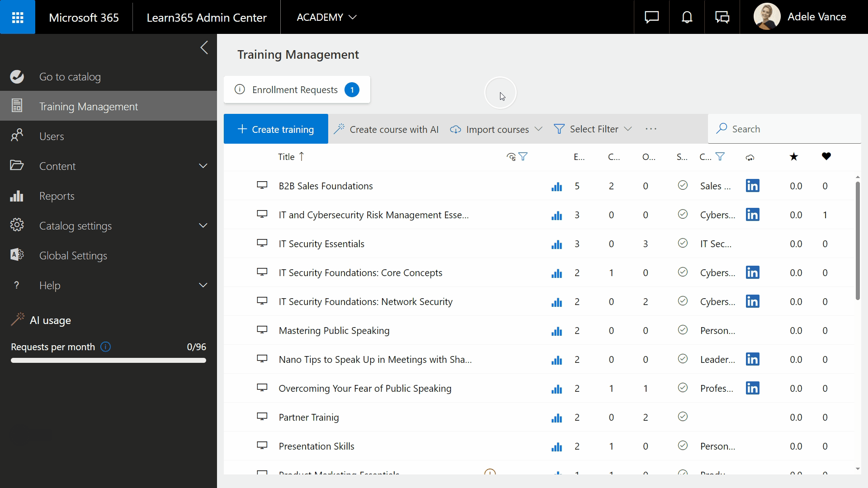Open Adele Vance profile picture

[767, 17]
